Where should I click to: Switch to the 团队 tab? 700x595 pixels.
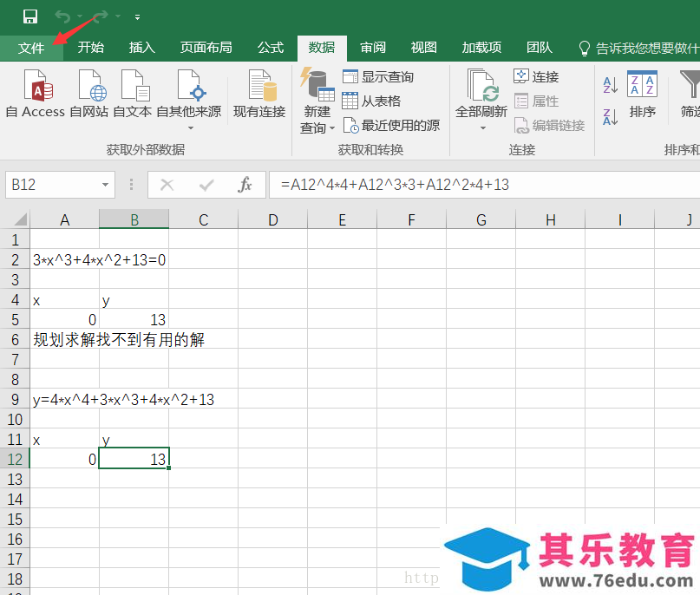click(540, 48)
